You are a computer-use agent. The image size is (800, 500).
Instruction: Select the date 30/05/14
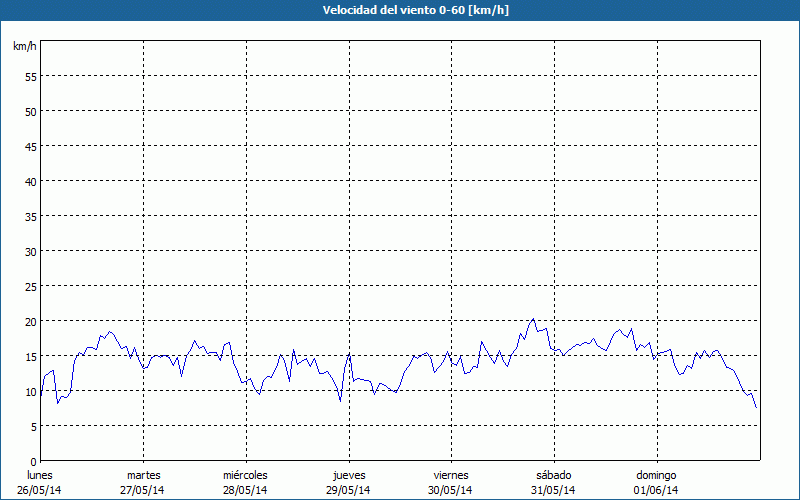pyautogui.click(x=450, y=490)
